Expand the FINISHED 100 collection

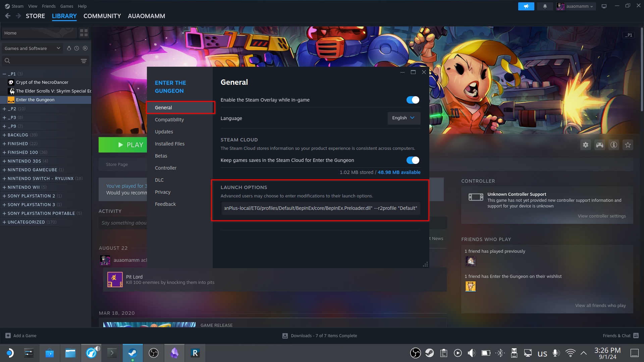pos(4,152)
